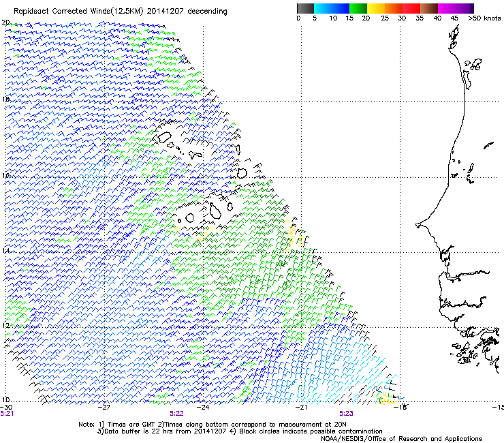The height and width of the screenshot is (443, 504).
Task: Click legend scale value '0'
Action: pos(298,18)
